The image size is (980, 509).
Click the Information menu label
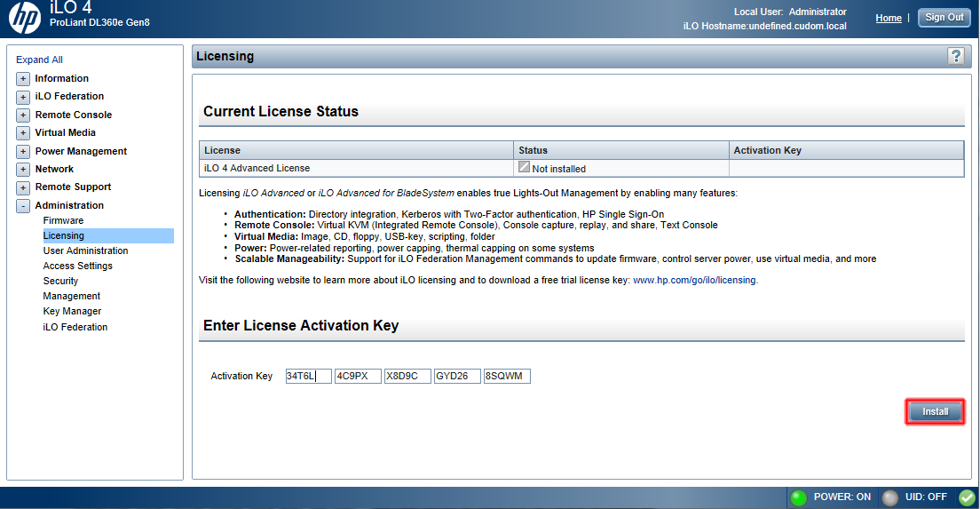click(62, 78)
